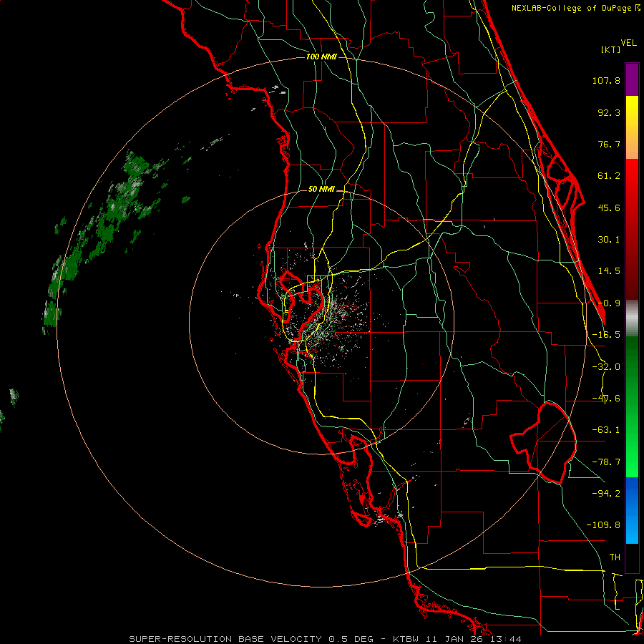The height and width of the screenshot is (644, 644).
Task: Pick the red segment of velocity scale
Action: click(632, 229)
